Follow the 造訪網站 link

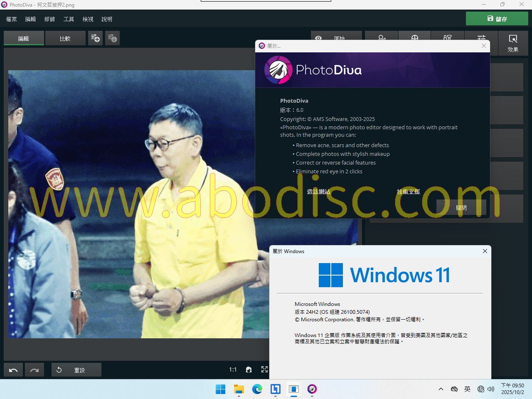pyautogui.click(x=319, y=192)
